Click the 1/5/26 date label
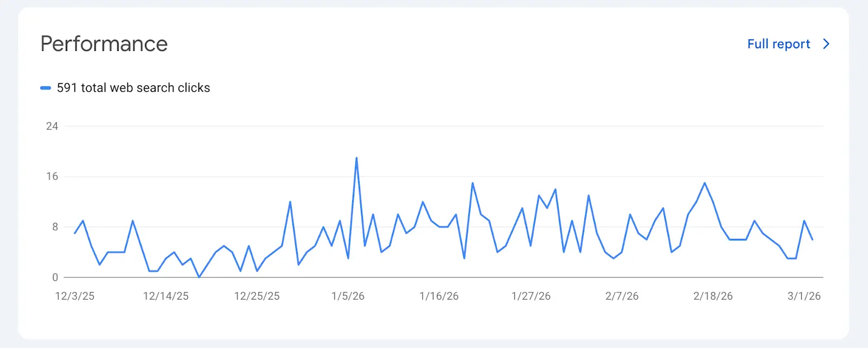 (x=348, y=296)
